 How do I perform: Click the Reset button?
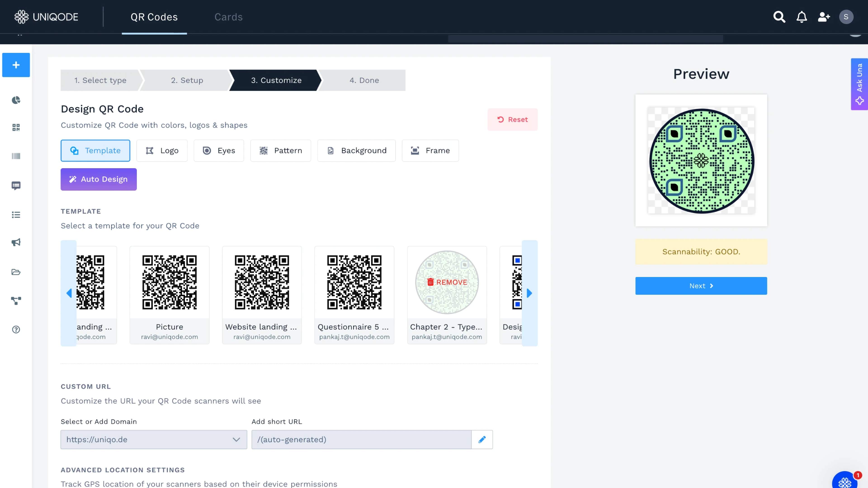(x=512, y=120)
